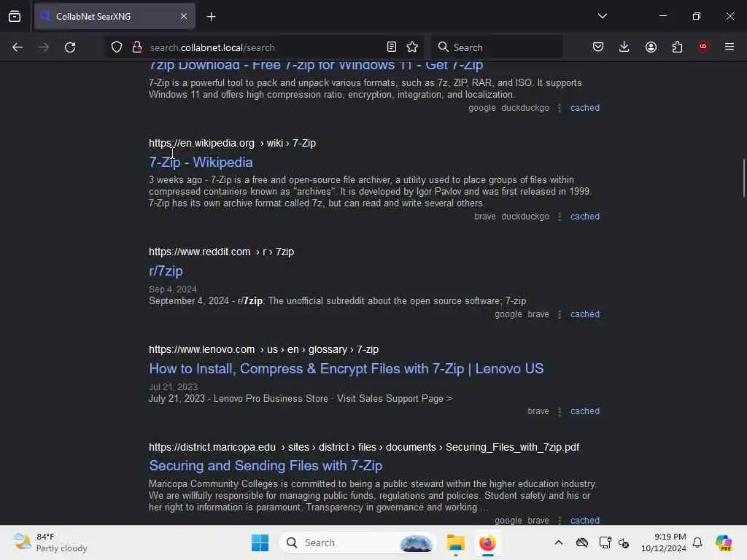Open File Explorer from the taskbar
Image resolution: width=747 pixels, height=560 pixels.
[x=456, y=542]
